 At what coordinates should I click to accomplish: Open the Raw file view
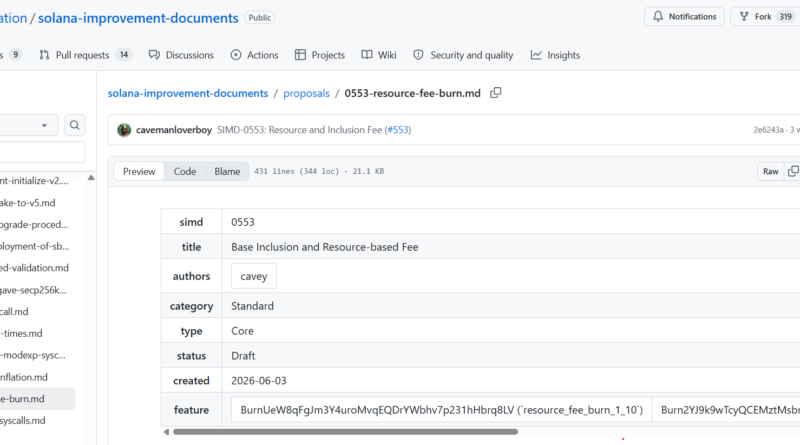pos(770,171)
